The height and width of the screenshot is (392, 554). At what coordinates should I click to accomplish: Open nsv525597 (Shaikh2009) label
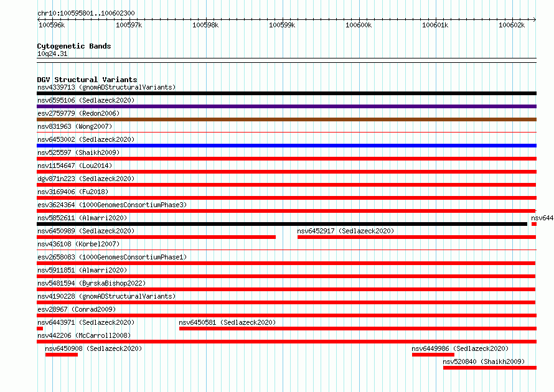pos(78,152)
